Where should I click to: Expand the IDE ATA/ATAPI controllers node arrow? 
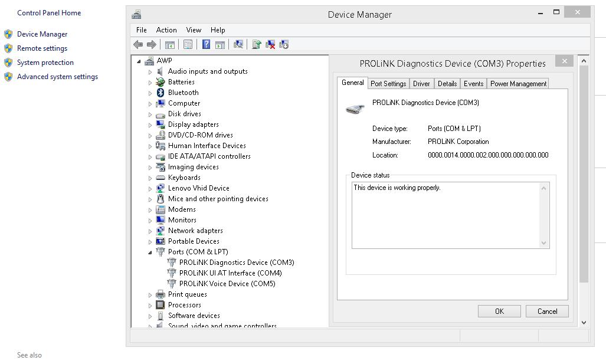coord(150,157)
